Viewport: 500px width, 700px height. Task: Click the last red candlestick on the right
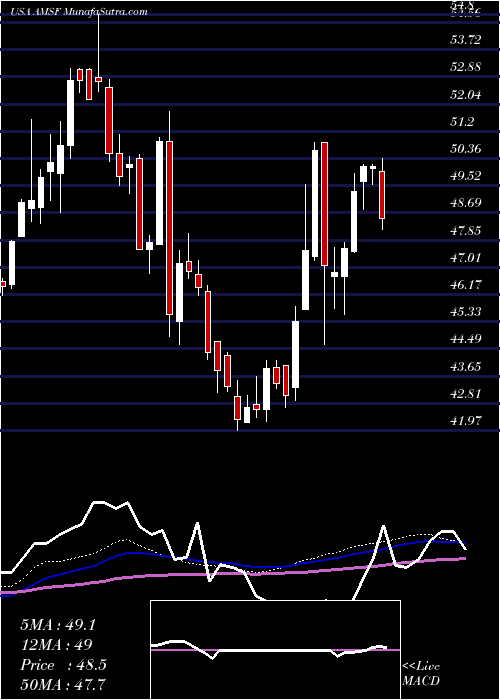(382, 195)
